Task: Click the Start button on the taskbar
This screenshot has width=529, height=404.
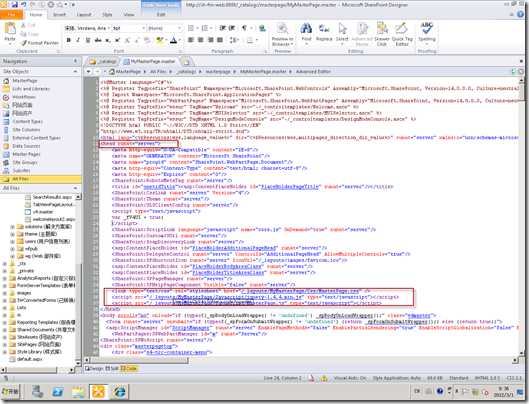Action: point(11,392)
